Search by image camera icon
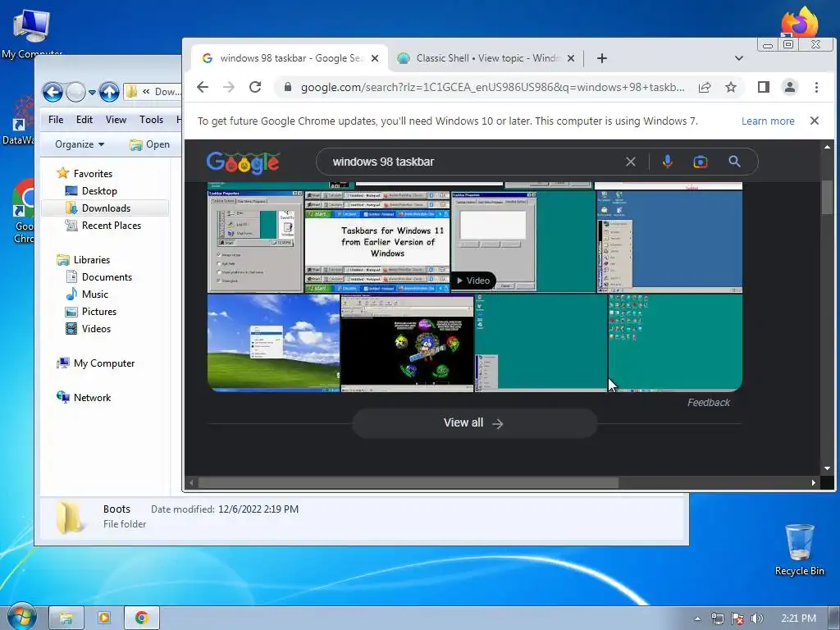840x630 pixels. pyautogui.click(x=701, y=162)
